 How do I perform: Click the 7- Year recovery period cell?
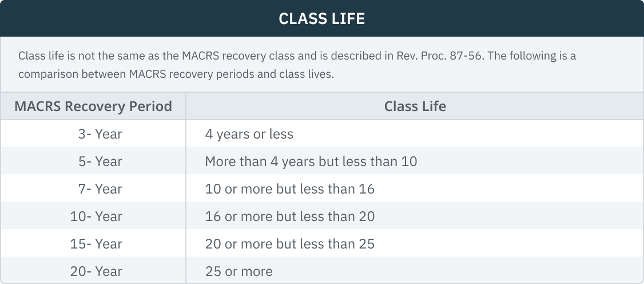(x=100, y=189)
